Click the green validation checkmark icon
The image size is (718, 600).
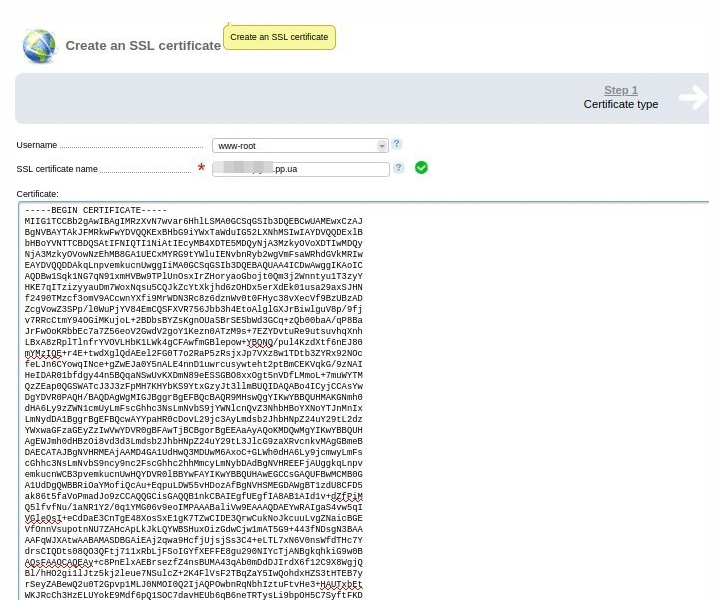[x=421, y=168]
